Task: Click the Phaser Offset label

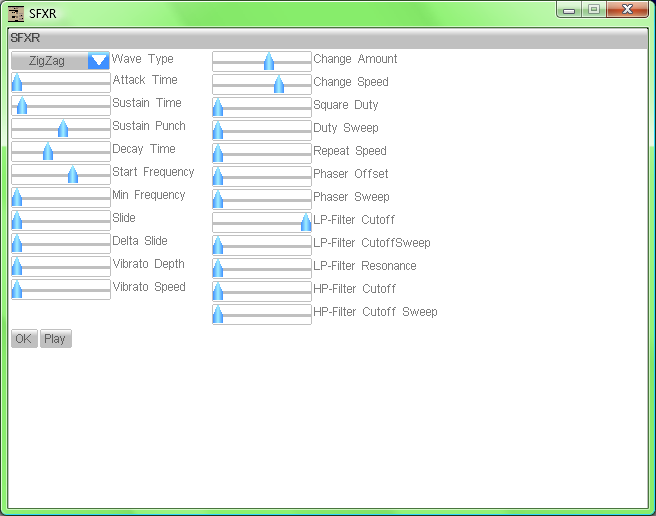Action: [x=351, y=174]
